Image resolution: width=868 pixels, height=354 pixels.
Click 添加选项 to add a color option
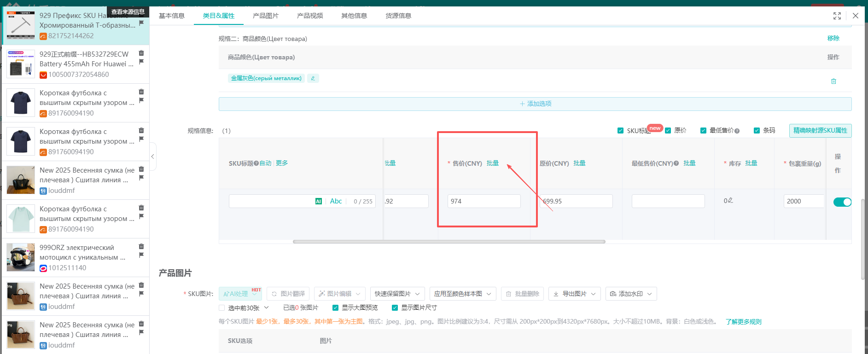point(535,104)
